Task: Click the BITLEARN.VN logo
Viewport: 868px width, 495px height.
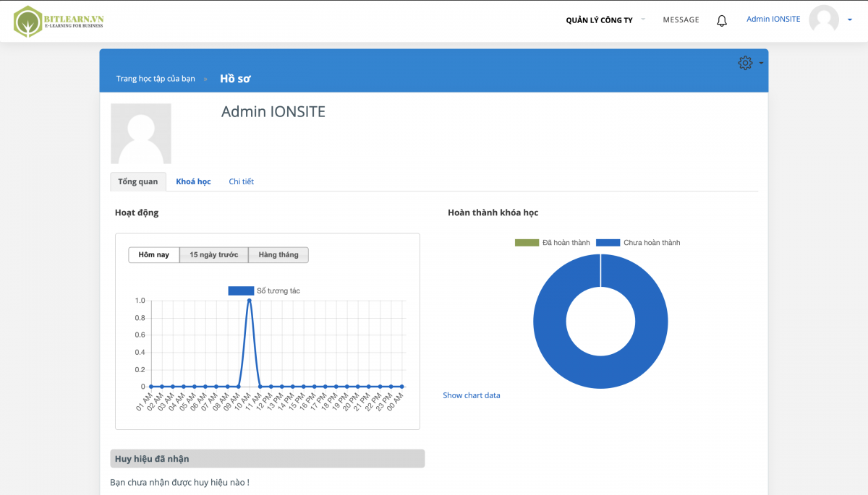Action: [59, 21]
